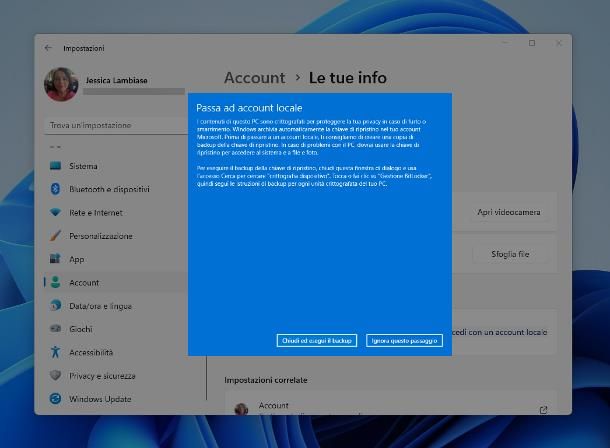Click the Rete e Internet wifi icon
The height and width of the screenshot is (448, 610).
point(55,212)
